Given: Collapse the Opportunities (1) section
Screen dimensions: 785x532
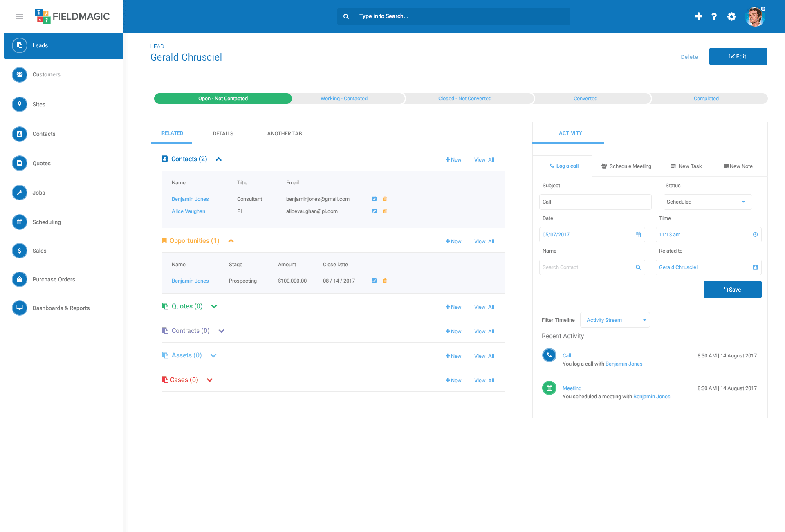Looking at the screenshot, I should (x=231, y=241).
